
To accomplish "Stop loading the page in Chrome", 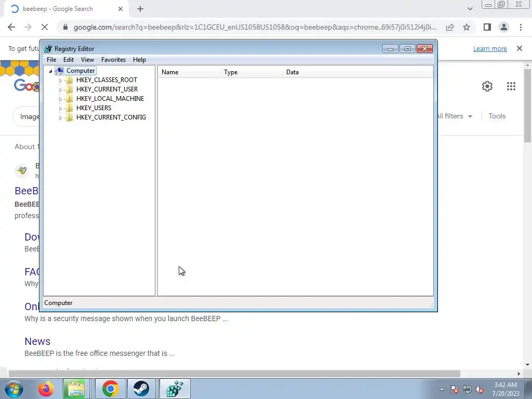I will [45, 27].
